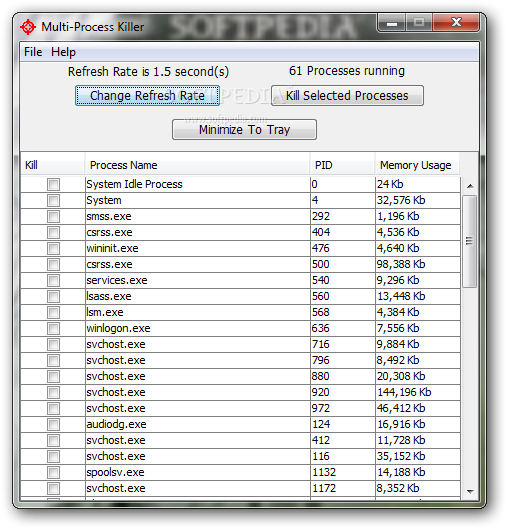
Task: Check the winlogon.exe kill box
Action: [53, 329]
